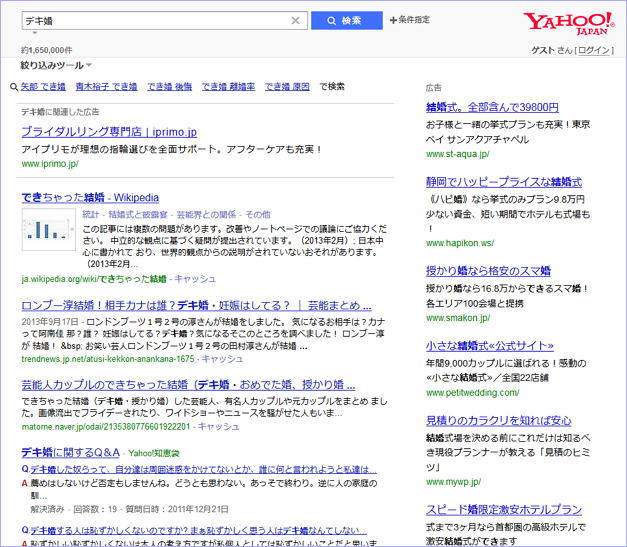Go to the Yahoo! JAPAN logo homepage
The height and width of the screenshot is (547, 627).
(x=569, y=23)
